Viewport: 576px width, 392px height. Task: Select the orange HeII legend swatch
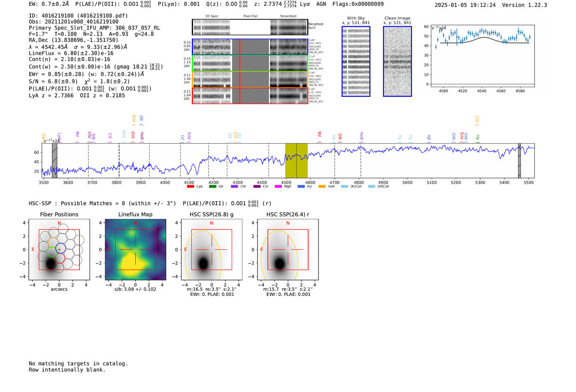pyautogui.click(x=322, y=186)
